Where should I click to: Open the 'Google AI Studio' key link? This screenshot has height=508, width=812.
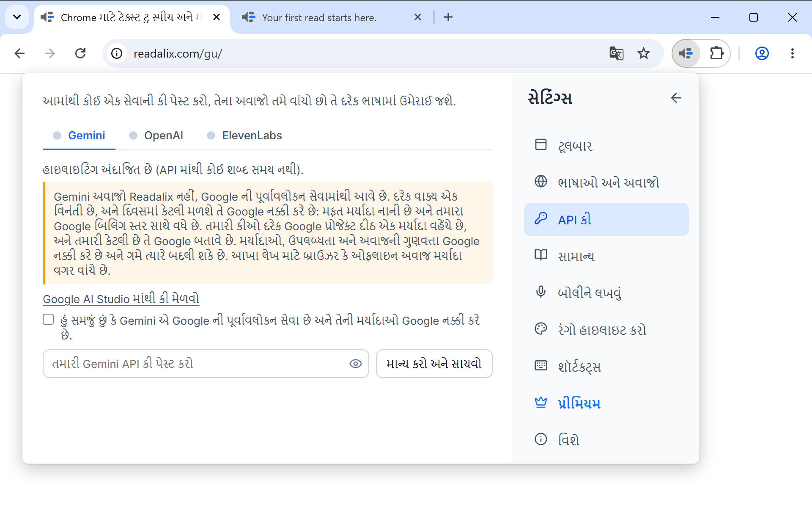pos(121,299)
